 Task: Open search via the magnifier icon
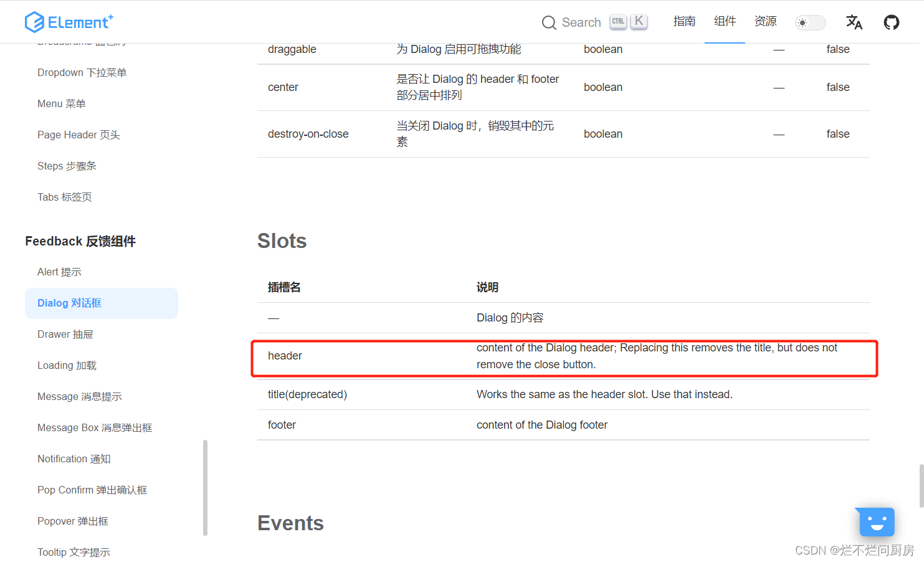coord(549,22)
